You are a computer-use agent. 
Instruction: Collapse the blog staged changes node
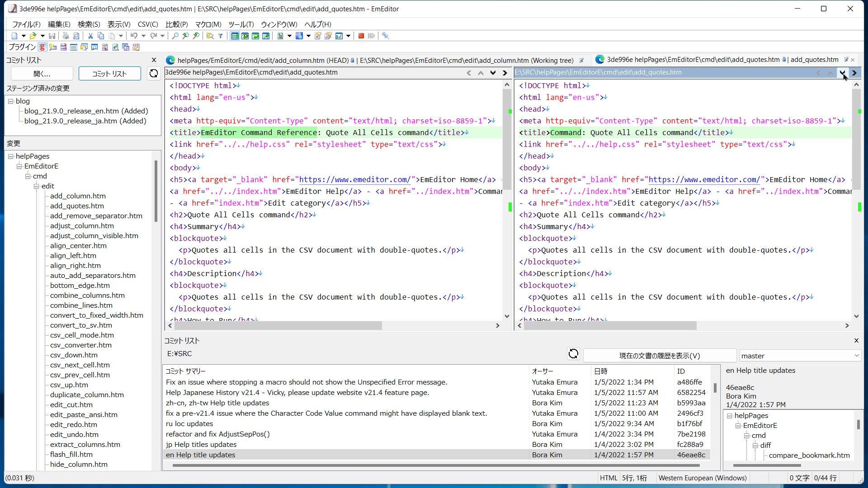click(x=10, y=101)
